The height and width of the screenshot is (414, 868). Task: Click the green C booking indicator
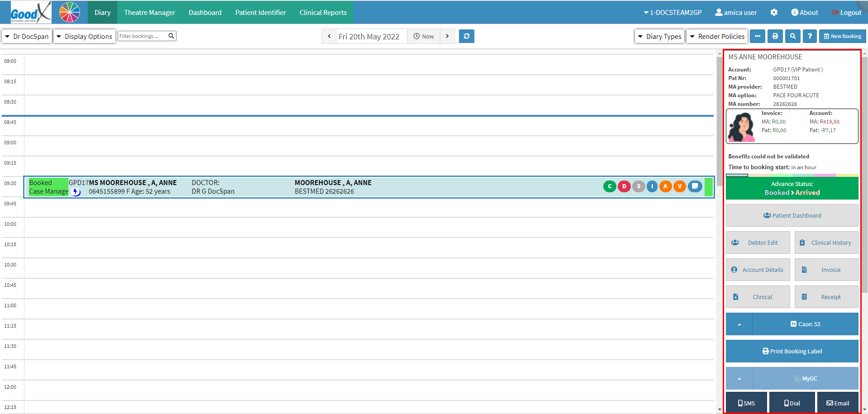[610, 186]
